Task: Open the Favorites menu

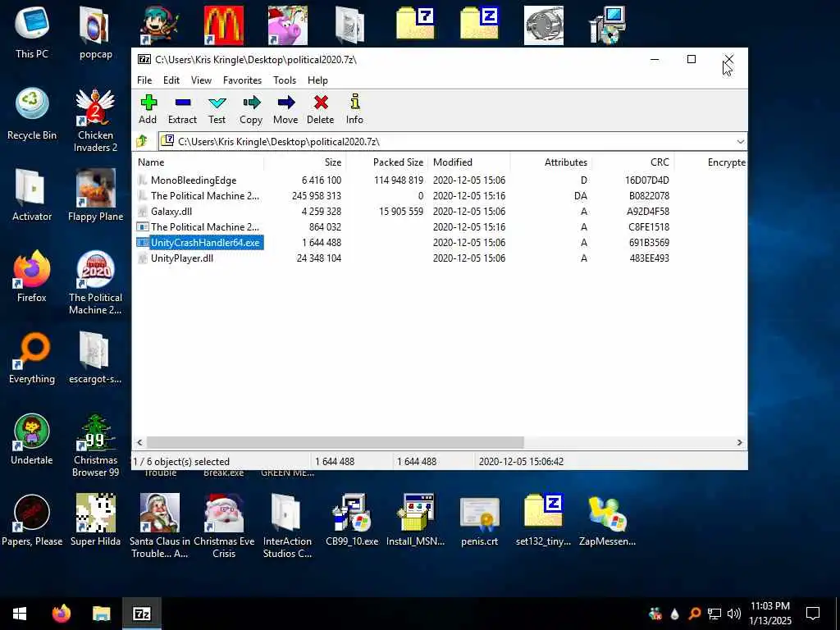Action: pos(242,80)
